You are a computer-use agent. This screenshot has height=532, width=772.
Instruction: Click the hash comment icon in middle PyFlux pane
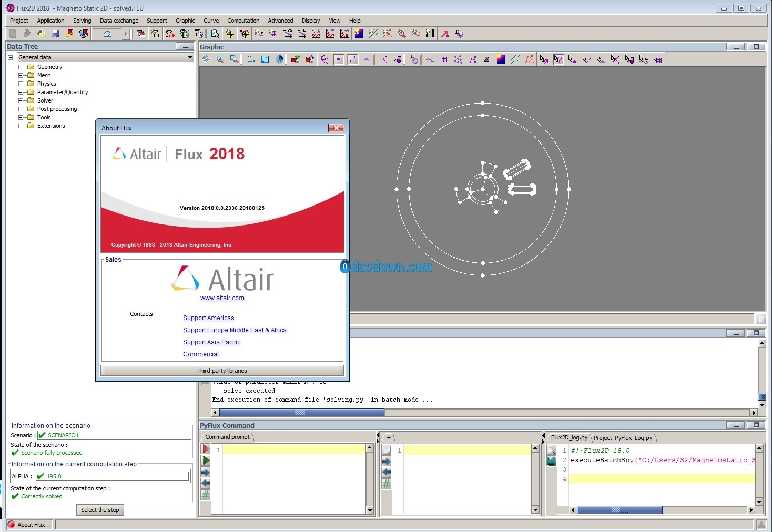(x=387, y=485)
